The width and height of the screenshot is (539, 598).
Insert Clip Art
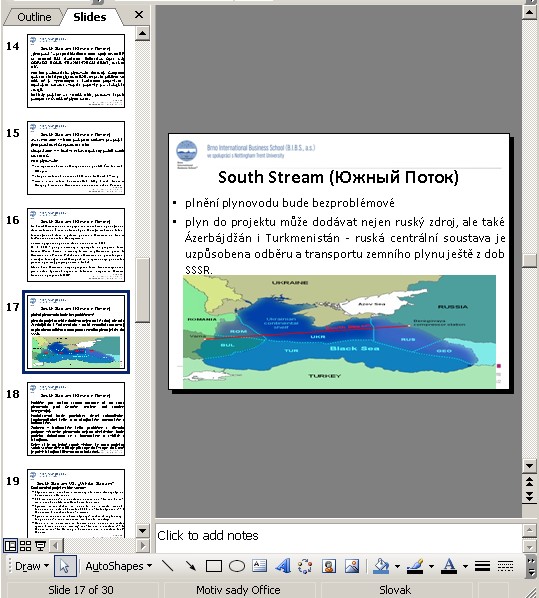click(x=329, y=566)
